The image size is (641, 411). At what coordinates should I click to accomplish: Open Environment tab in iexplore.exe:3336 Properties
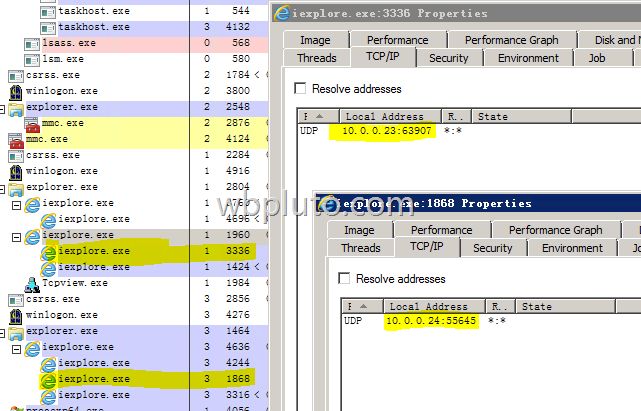(x=528, y=58)
